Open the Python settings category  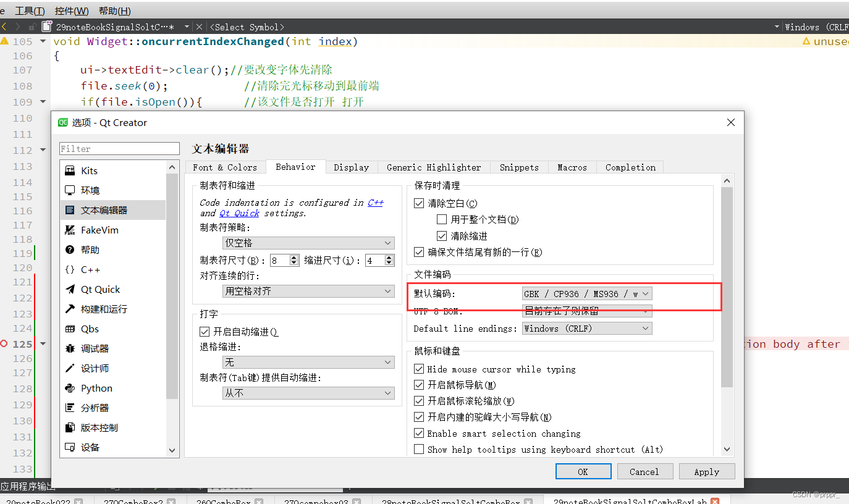[113, 388]
